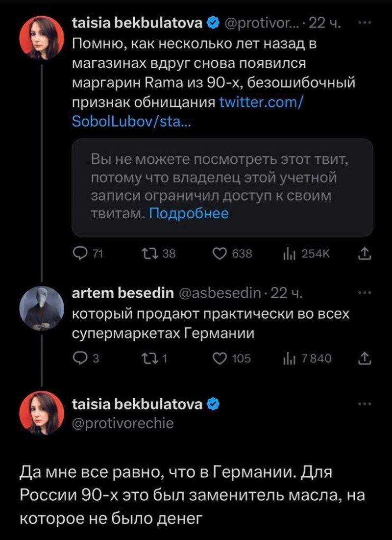Open more options on artem besedin's tweet
392x540 pixels.
(x=366, y=293)
